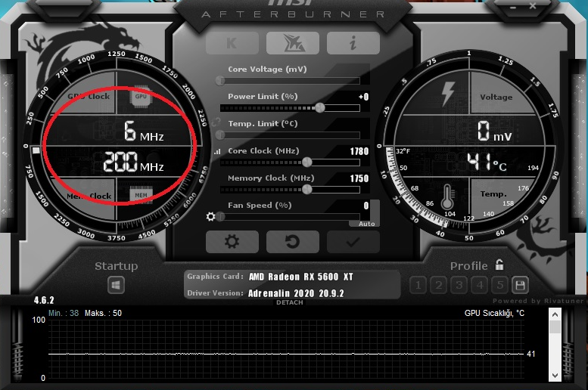Click the version number 4.6.2
Image resolution: width=588 pixels, height=390 pixels.
pos(44,300)
